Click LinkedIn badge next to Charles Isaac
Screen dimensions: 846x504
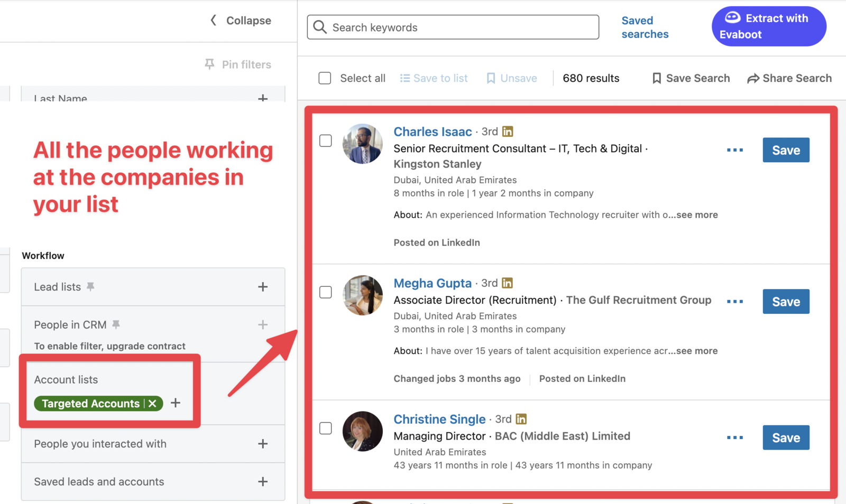(x=508, y=131)
